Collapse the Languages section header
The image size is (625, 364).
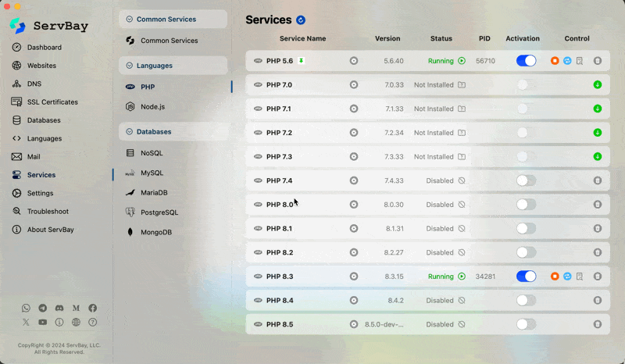click(x=173, y=66)
